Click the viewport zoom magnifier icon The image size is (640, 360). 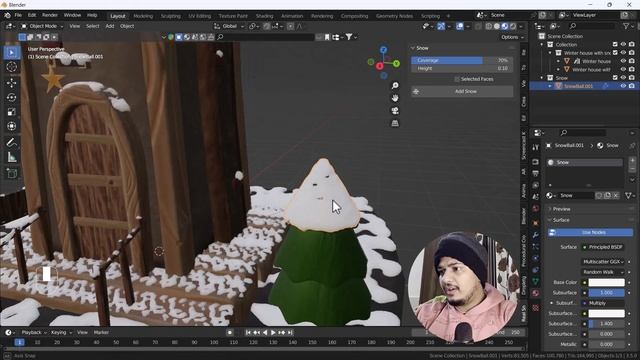[x=395, y=85]
